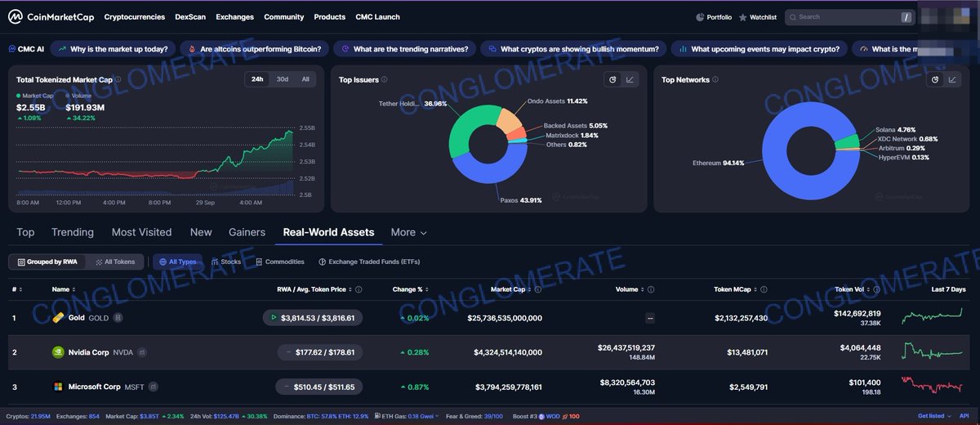Filter by Commodities
This screenshot has width=980, height=425.
279,262
